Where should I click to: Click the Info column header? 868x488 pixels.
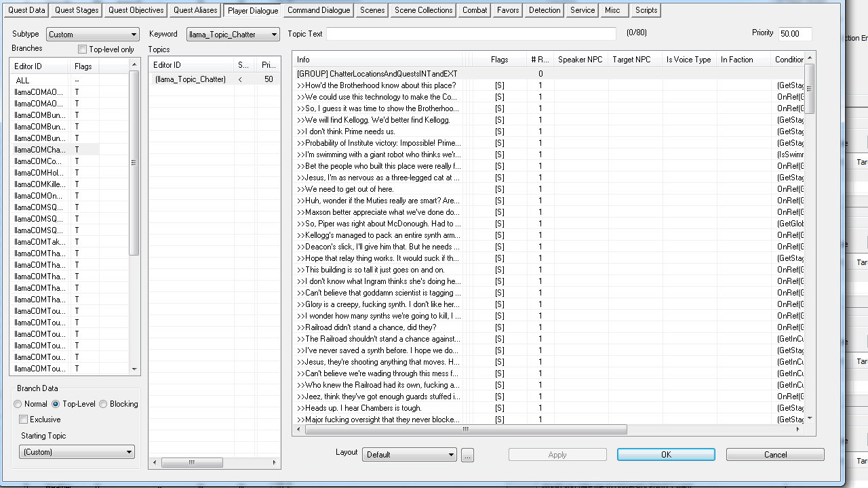point(378,60)
